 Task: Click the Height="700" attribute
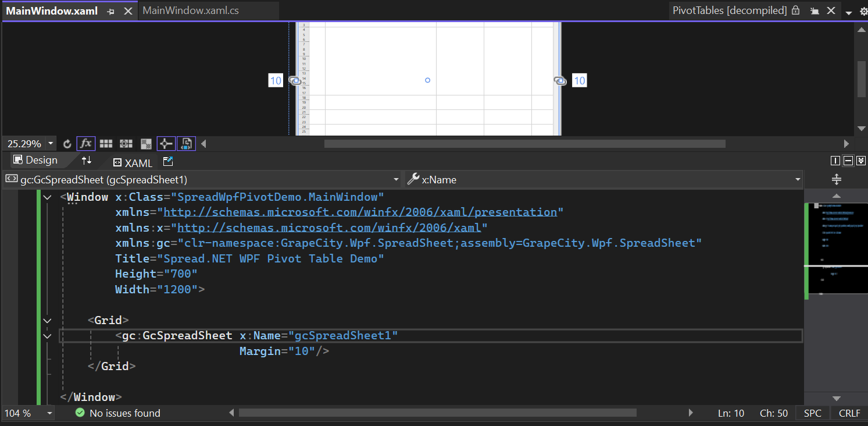(x=156, y=274)
